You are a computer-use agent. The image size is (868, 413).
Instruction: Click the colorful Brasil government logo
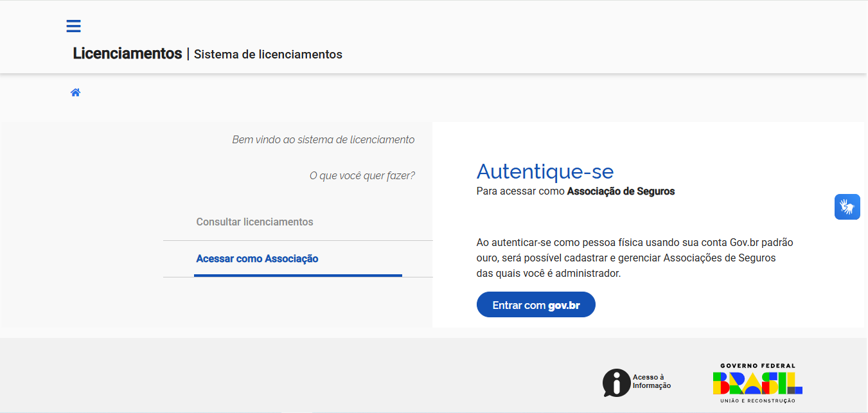coord(757,383)
